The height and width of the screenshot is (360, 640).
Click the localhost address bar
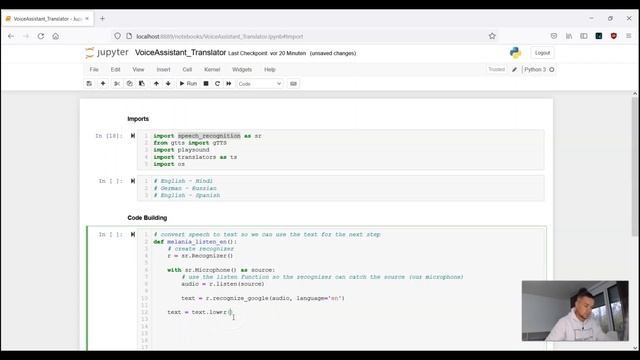coord(306,36)
